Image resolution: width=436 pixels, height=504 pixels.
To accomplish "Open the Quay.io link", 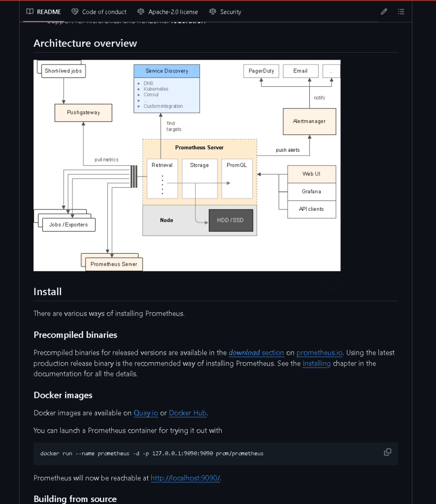I will point(146,413).
